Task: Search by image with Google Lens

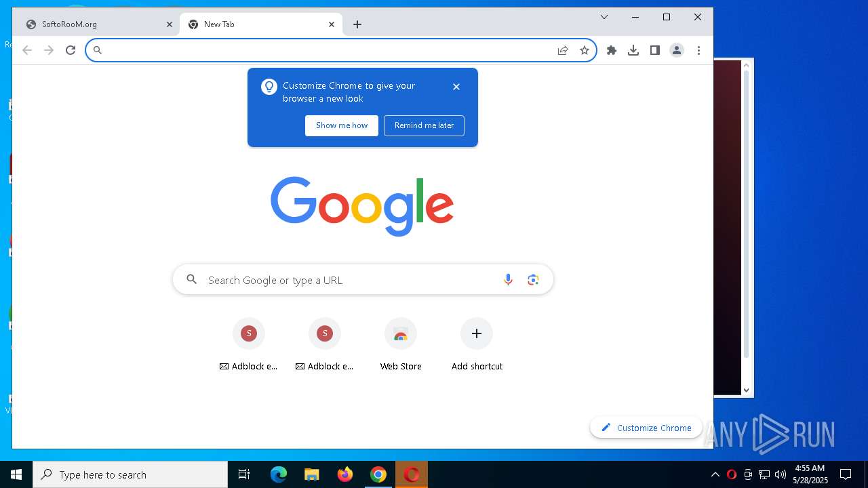Action: click(x=533, y=280)
